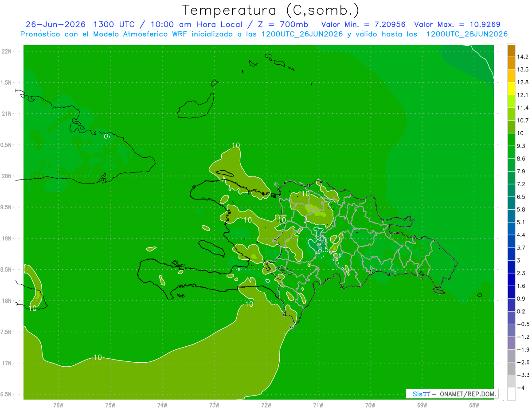532x411 pixels.
Task: Click the "Temperatura (C,somb.)" chart title
Action: pyautogui.click(x=271, y=10)
